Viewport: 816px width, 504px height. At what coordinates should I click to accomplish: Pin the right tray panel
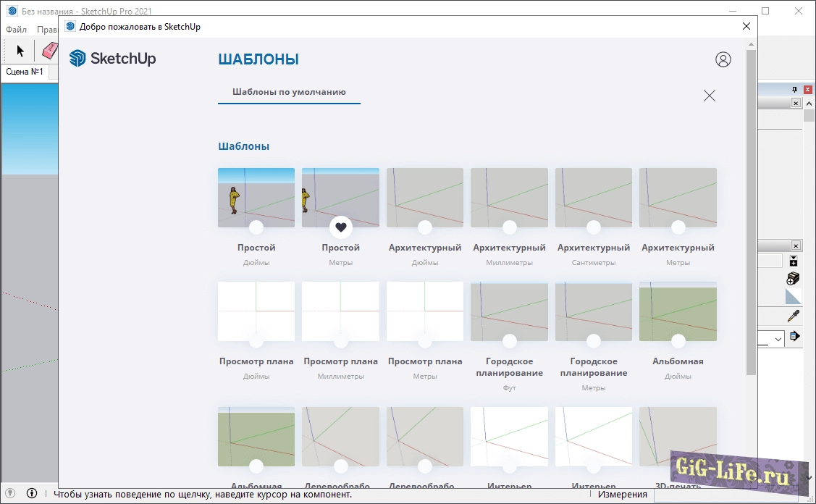794,89
